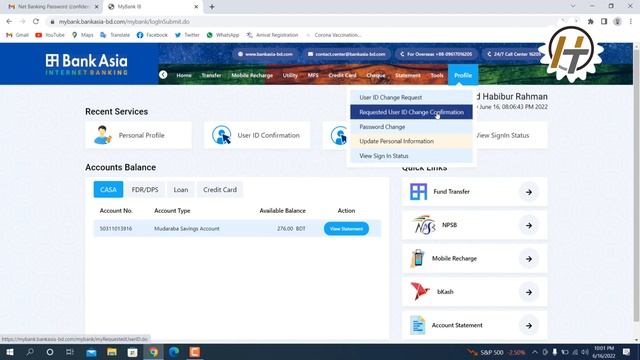Open the Account Statement arrow button
The height and width of the screenshot is (360, 640).
[x=529, y=326]
